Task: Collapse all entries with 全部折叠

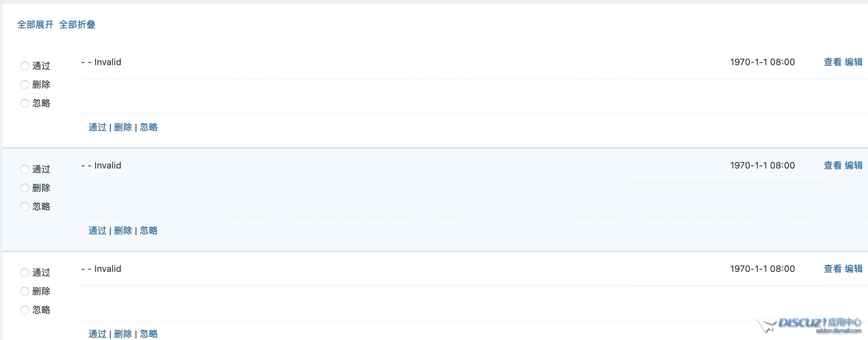Action: point(77,25)
